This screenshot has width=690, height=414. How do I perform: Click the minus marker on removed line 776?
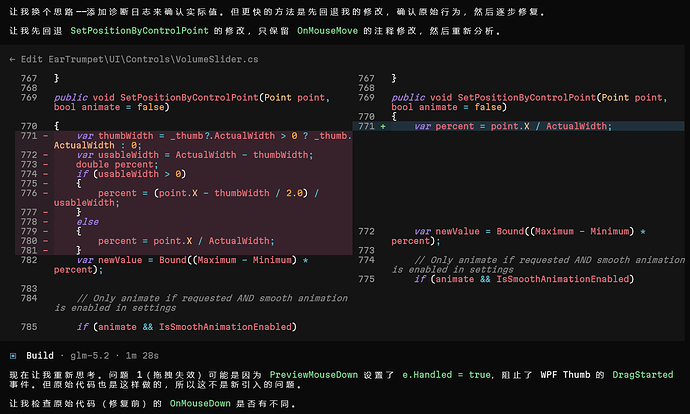[x=45, y=193]
